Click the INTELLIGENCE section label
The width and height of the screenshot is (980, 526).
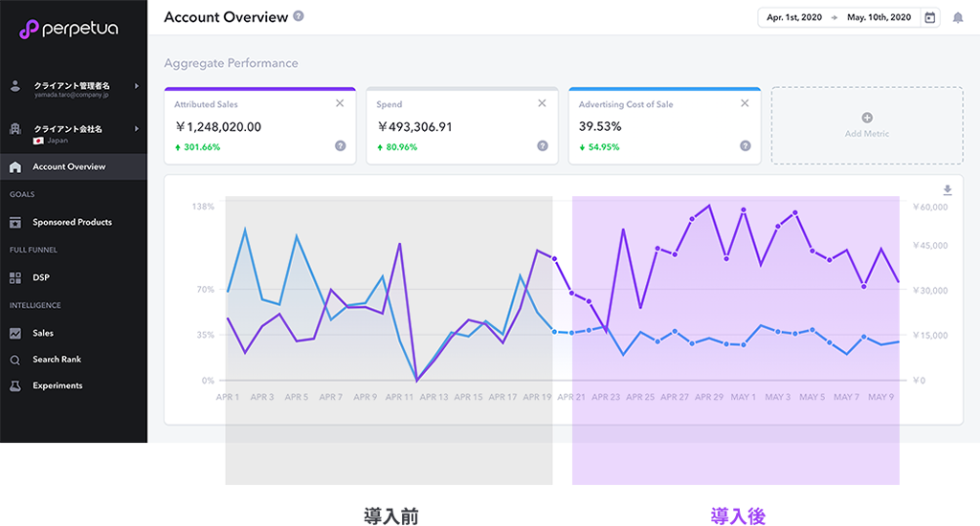pyautogui.click(x=35, y=305)
